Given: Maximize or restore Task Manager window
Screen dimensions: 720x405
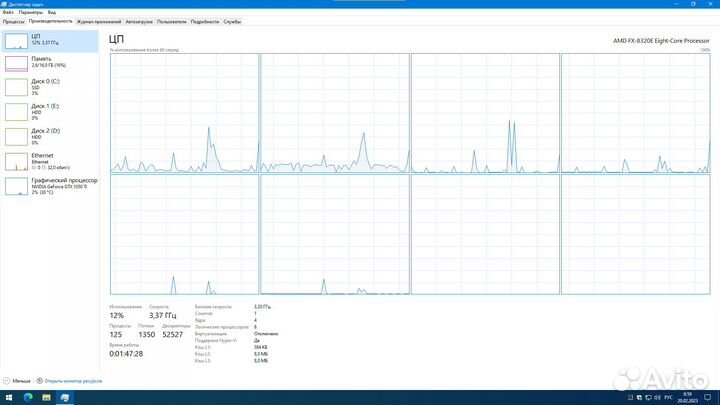Looking at the screenshot, I should (693, 4).
